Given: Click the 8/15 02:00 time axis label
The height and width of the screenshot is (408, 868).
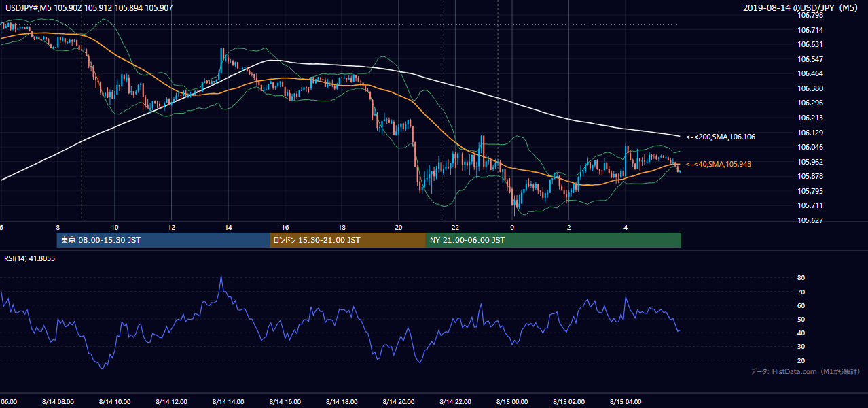Looking at the screenshot, I should tap(568, 401).
